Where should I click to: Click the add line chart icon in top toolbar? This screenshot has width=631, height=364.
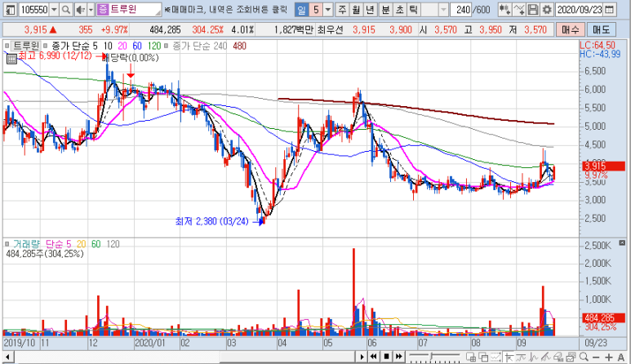[x=519, y=9]
